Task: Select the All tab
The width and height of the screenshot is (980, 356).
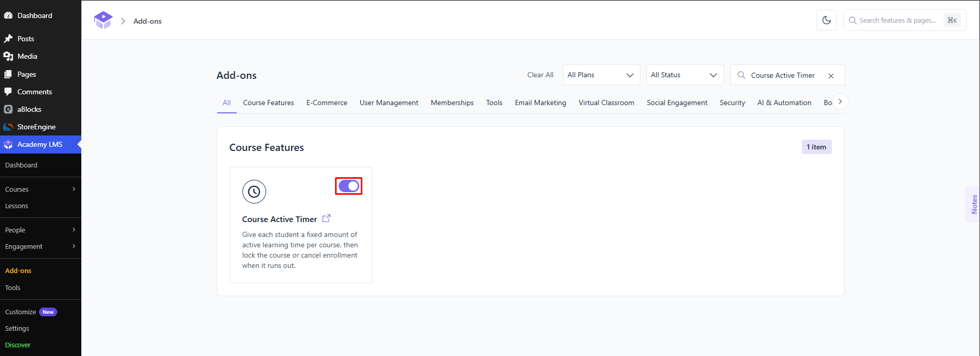Action: [226, 103]
